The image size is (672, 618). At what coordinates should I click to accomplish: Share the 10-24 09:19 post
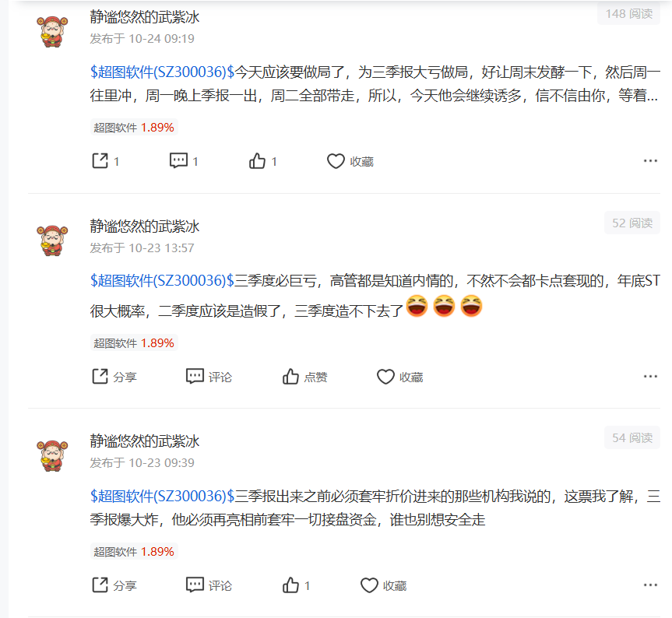(105, 161)
